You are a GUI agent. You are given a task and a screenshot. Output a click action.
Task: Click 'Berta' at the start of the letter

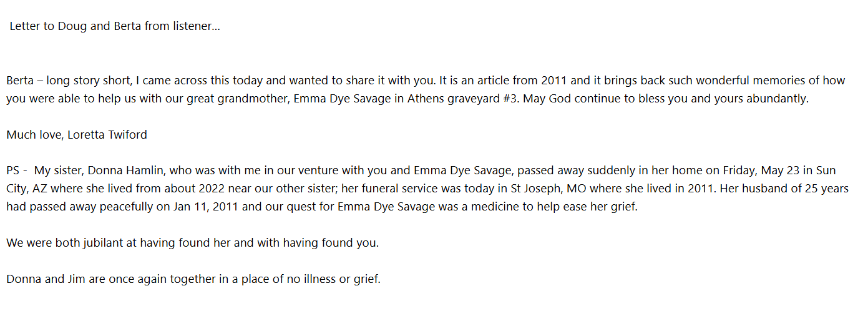tap(20, 81)
